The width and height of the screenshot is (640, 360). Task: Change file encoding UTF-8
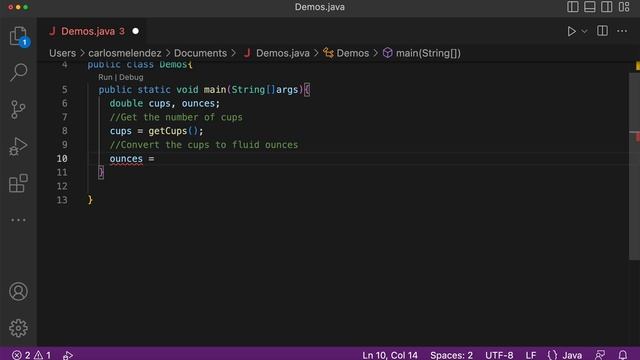tap(499, 355)
